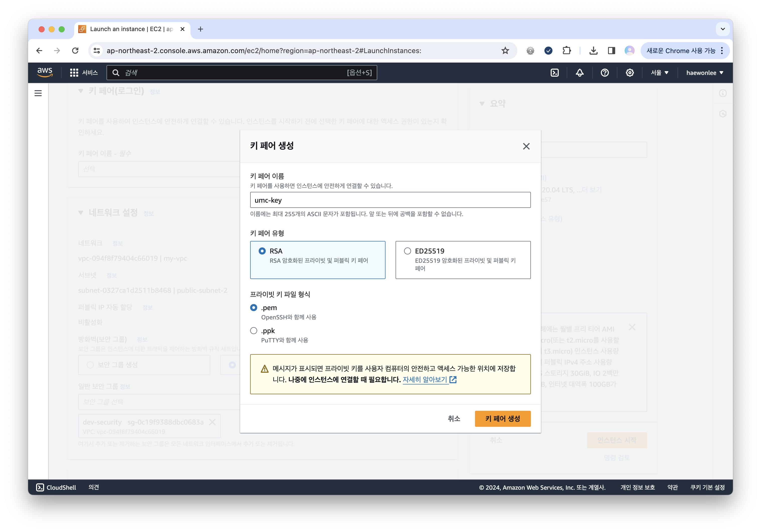Select the ED25519 key pair type

click(x=407, y=251)
